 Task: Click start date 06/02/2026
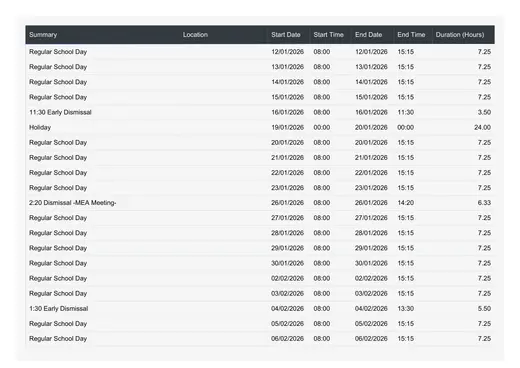click(287, 338)
